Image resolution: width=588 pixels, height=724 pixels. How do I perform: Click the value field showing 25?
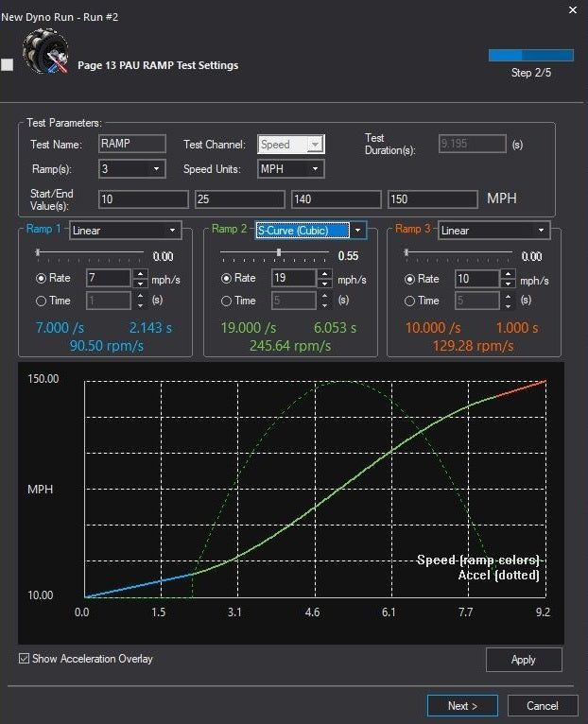pyautogui.click(x=240, y=199)
